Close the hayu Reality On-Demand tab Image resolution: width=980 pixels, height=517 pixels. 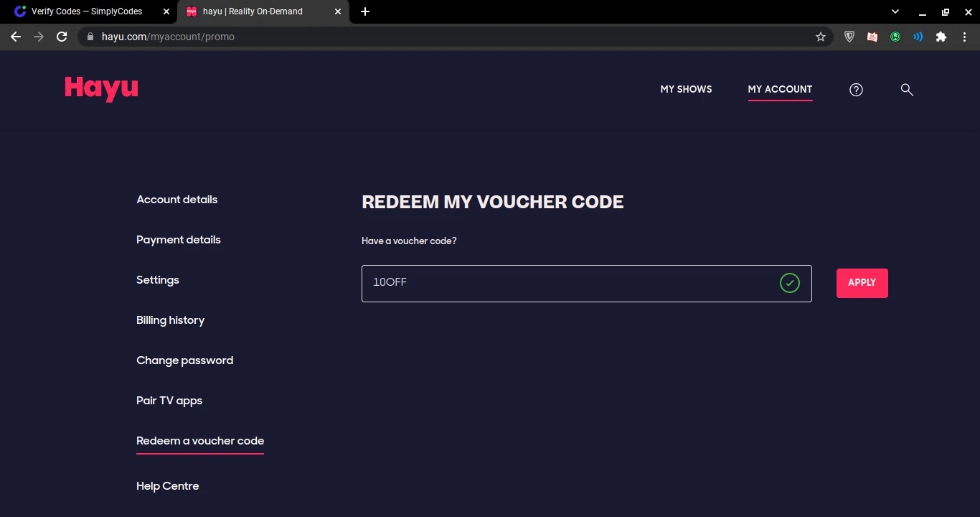[338, 11]
